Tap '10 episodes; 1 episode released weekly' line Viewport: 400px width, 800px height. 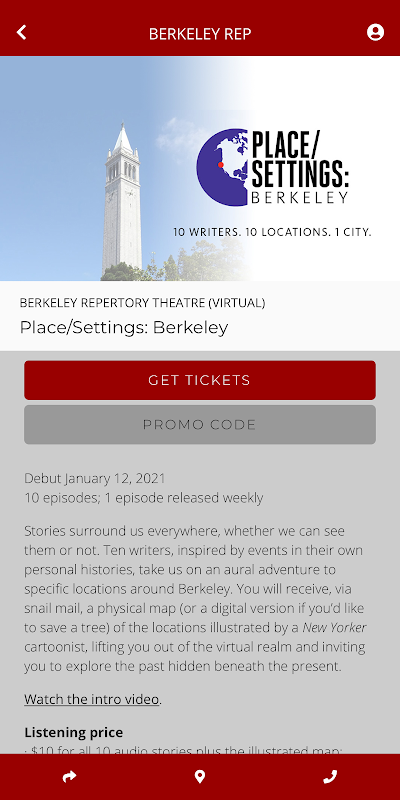(x=144, y=498)
